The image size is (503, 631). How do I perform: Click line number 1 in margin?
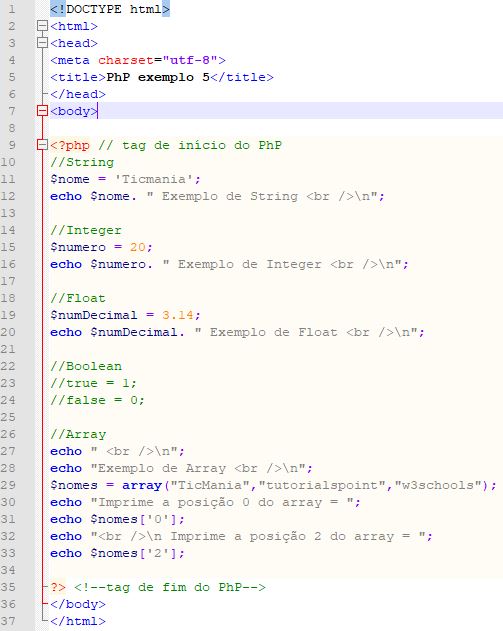tap(11, 9)
